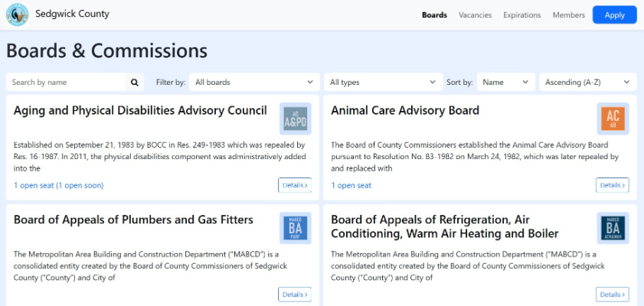Click the "Filter by:" label
644x306 pixels.
[x=171, y=83]
